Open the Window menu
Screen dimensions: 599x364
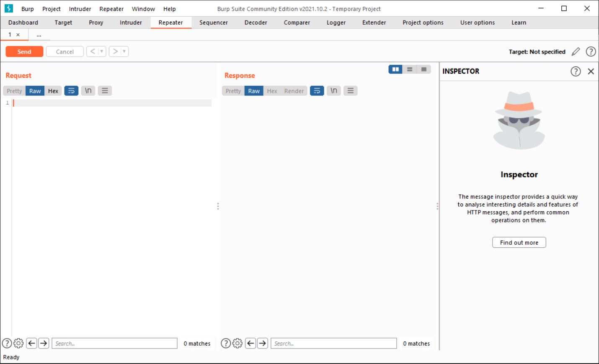[143, 9]
